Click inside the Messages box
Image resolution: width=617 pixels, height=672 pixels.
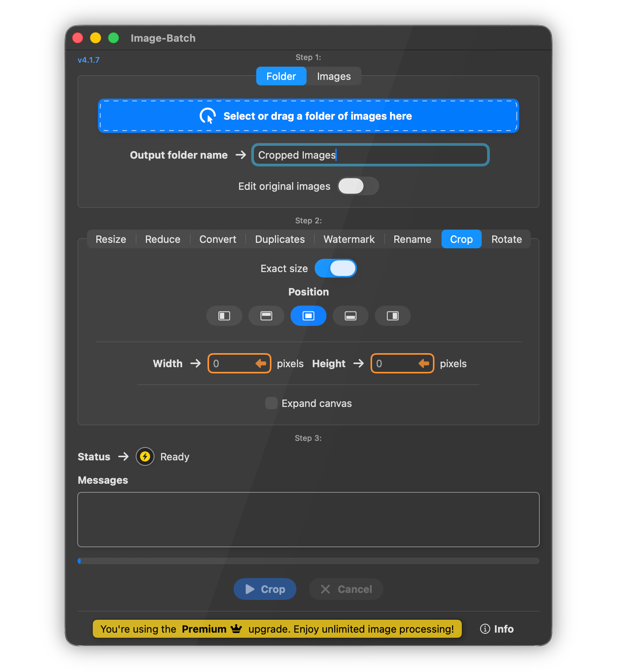[308, 520]
